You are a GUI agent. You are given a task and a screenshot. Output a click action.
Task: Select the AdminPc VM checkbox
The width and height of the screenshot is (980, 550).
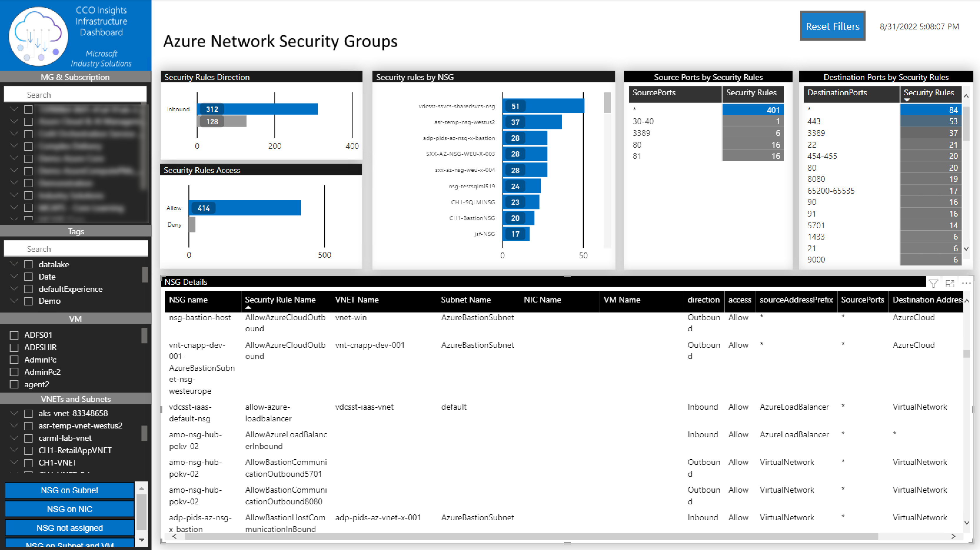tap(14, 360)
